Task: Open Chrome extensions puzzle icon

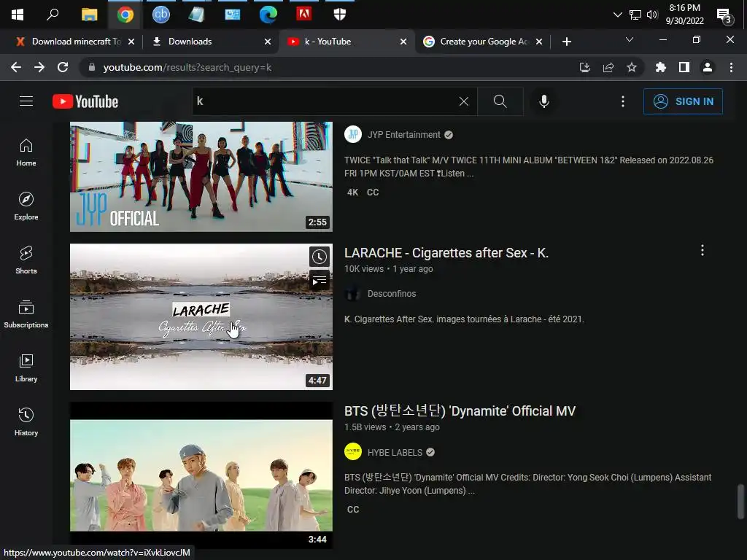Action: (660, 68)
